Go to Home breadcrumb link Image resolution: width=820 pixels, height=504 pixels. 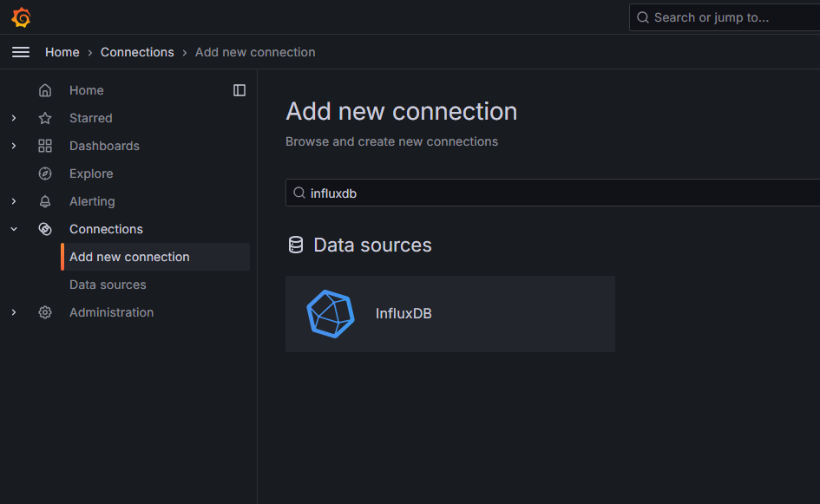coord(62,52)
